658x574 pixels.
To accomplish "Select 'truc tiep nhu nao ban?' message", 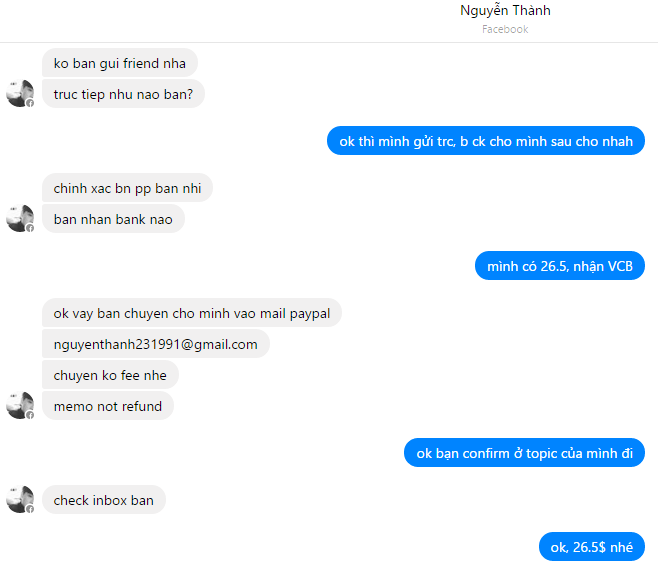I will (x=123, y=94).
